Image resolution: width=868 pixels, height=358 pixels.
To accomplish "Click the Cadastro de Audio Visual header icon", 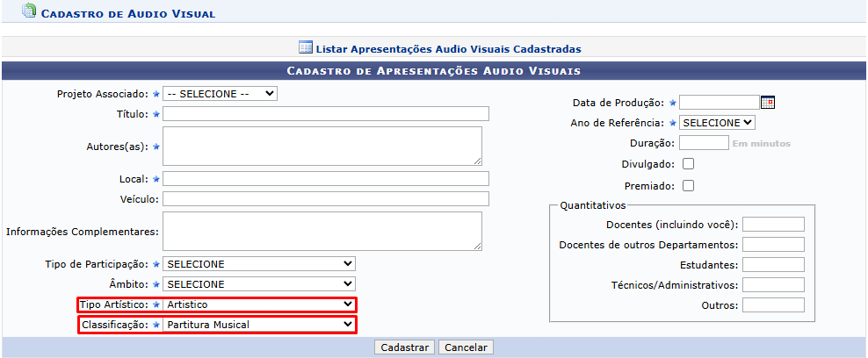I will (x=29, y=11).
